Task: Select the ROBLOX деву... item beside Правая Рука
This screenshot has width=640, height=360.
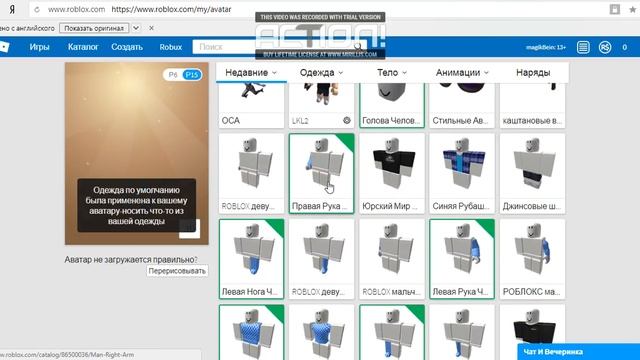Action: [251, 173]
